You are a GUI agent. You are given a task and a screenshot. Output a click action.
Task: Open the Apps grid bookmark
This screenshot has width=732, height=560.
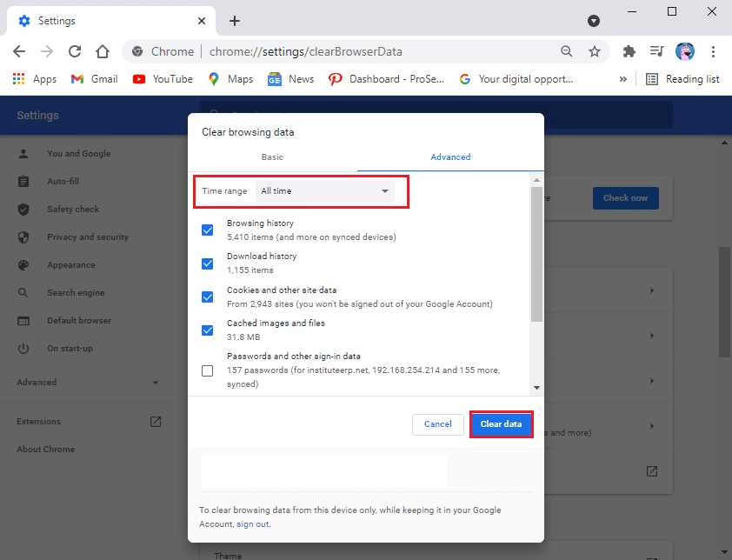tap(35, 79)
